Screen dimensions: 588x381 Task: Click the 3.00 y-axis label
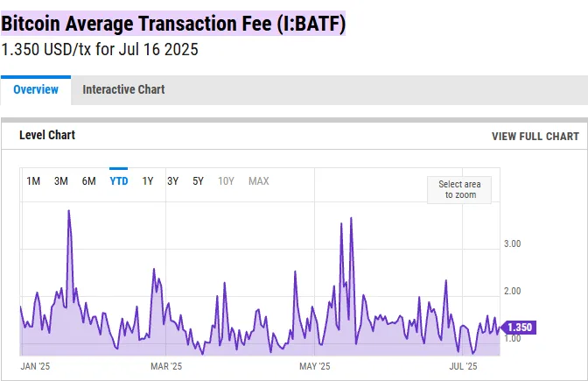[512, 244]
